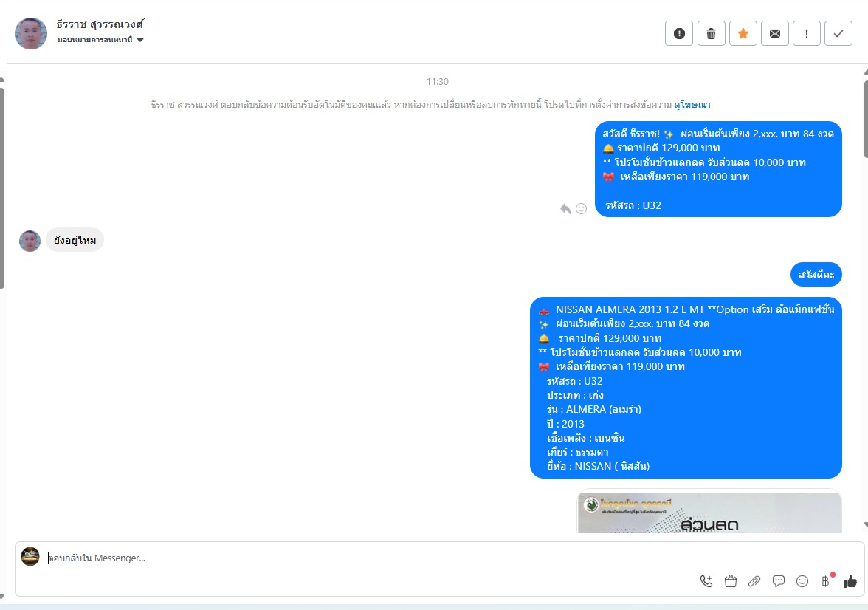Image resolution: width=868 pixels, height=610 pixels.
Task: Flag conversation with the exclamation mark button
Action: (x=807, y=34)
